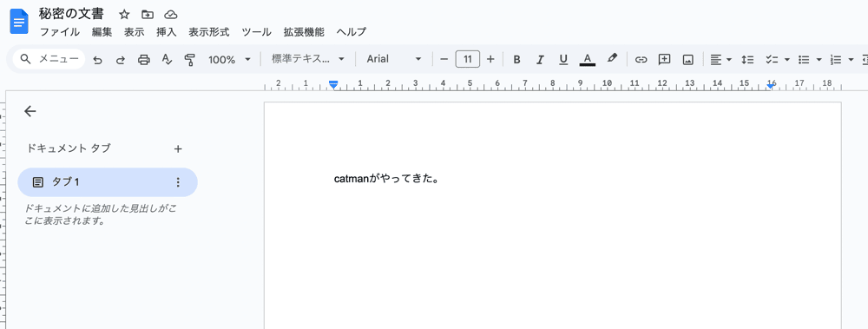Click the メニュー search box
The image size is (868, 329).
49,59
